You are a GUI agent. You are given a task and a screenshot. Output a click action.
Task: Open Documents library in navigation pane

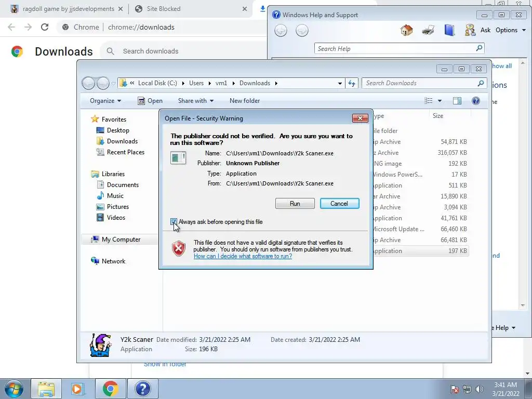pos(123,185)
